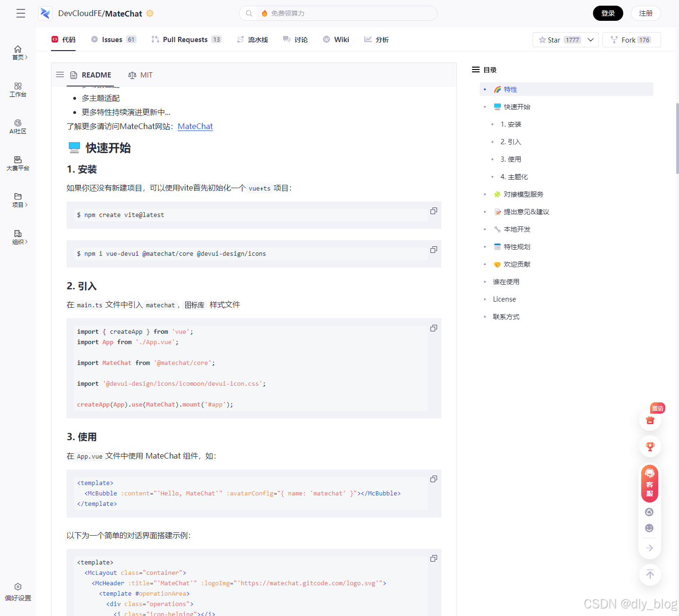Click the 目录 list icon
Viewport: 679px width, 616px height.
click(476, 70)
